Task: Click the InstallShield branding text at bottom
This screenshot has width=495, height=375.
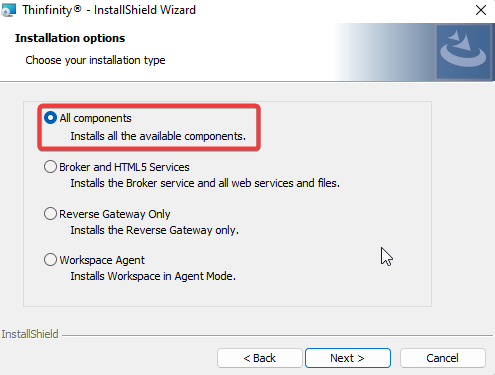Action: click(30, 334)
